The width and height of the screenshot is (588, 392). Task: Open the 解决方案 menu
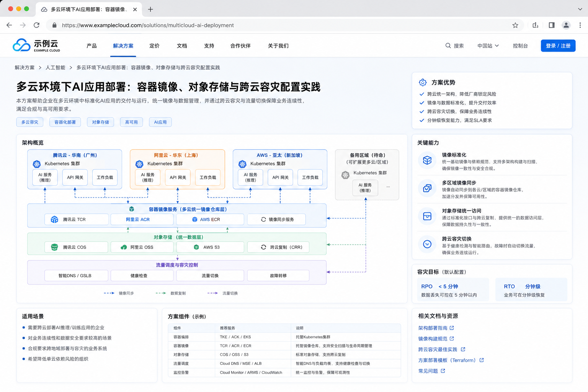click(123, 46)
